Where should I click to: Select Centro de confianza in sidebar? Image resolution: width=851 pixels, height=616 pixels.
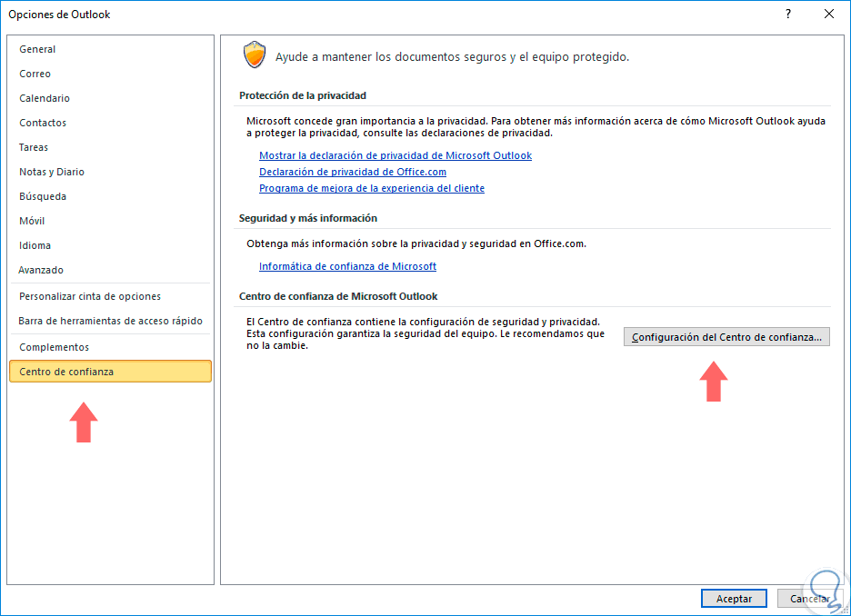[x=110, y=372]
